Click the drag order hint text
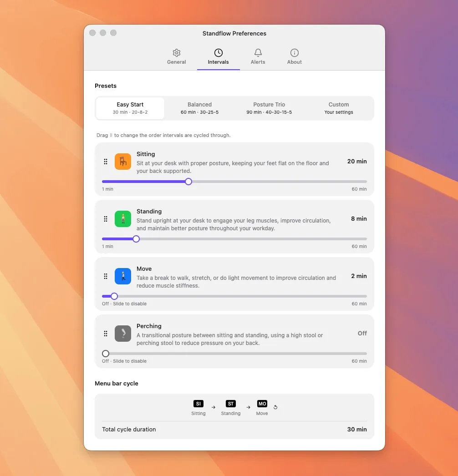458x476 pixels. [x=163, y=135]
